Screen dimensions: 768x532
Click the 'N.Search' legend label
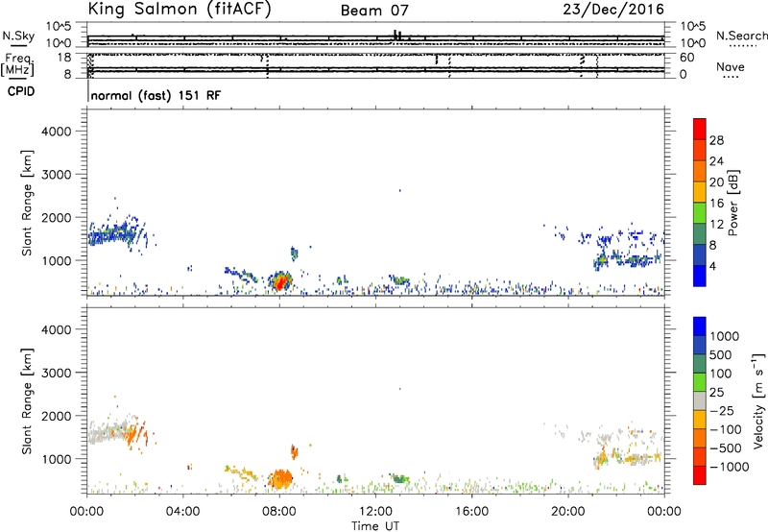coord(741,36)
